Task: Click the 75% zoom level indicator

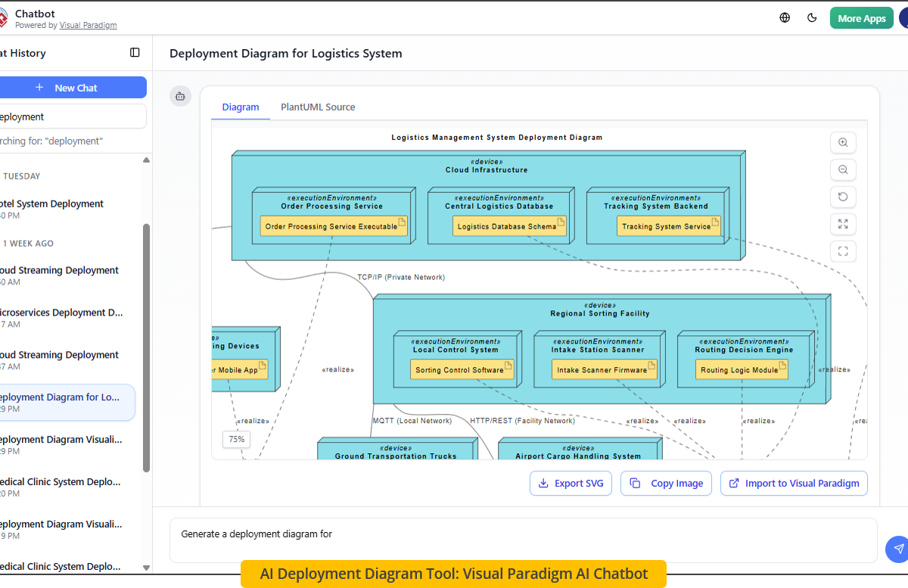Action: (x=236, y=439)
